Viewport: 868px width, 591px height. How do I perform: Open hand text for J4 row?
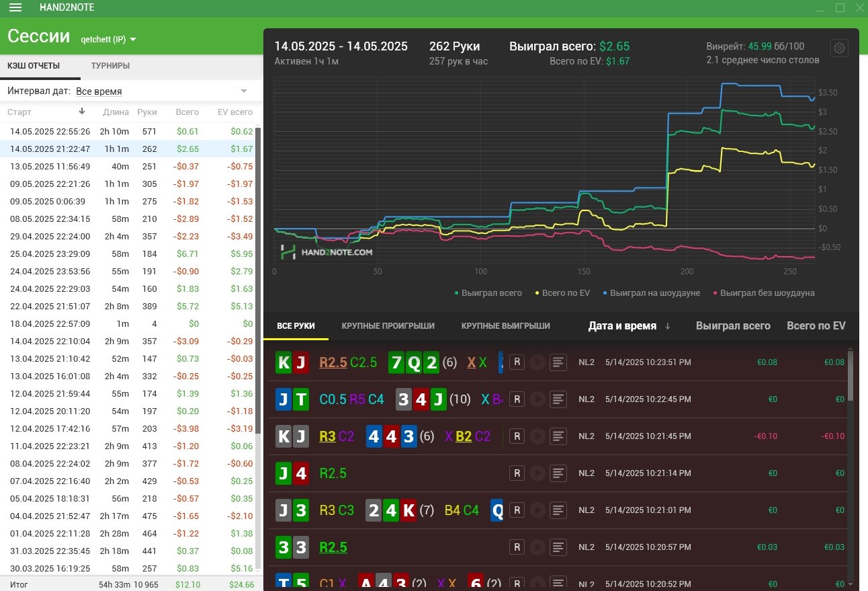pyautogui.click(x=558, y=473)
